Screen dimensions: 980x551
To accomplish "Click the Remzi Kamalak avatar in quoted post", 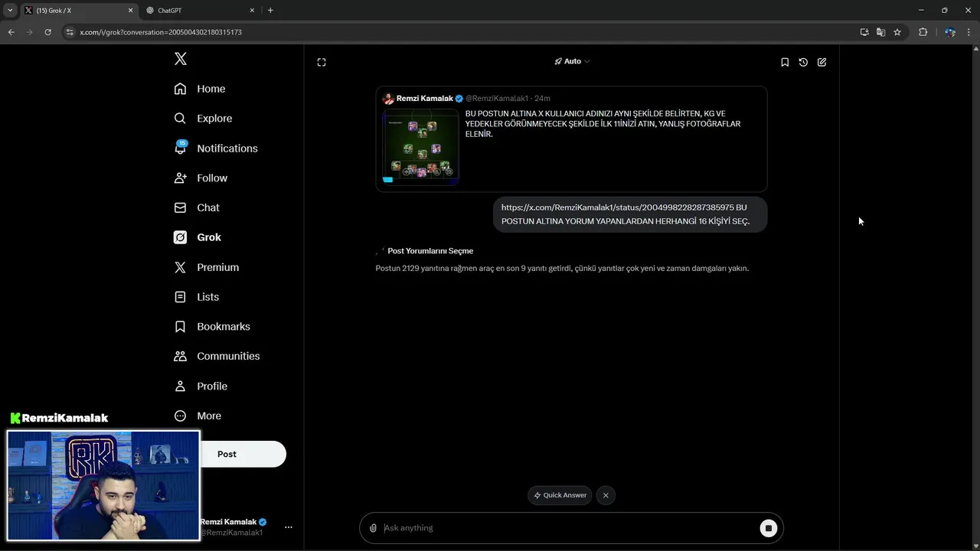I will 388,99.
